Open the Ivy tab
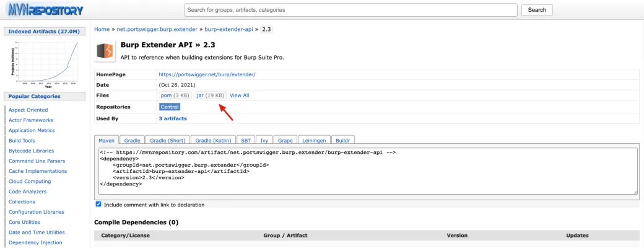 tap(264, 140)
